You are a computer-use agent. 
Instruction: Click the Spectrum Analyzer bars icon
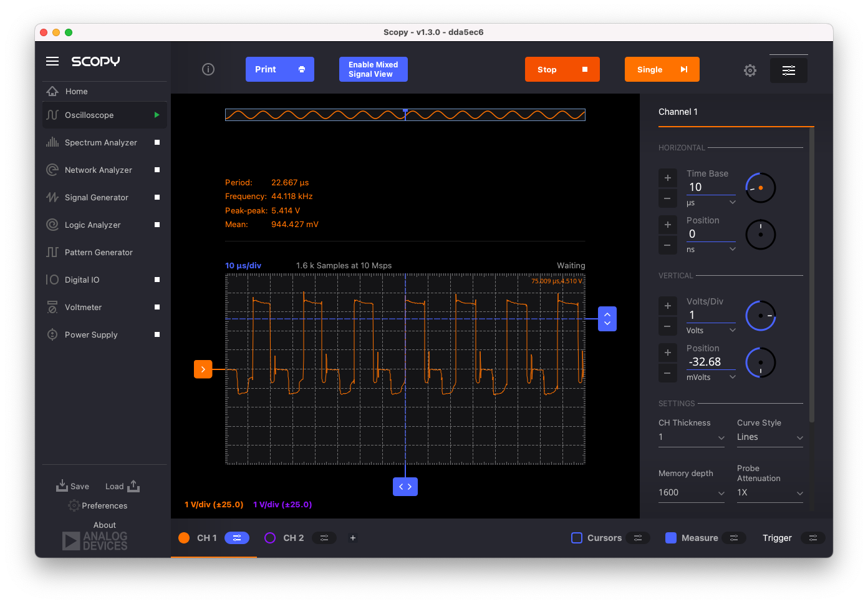click(52, 142)
